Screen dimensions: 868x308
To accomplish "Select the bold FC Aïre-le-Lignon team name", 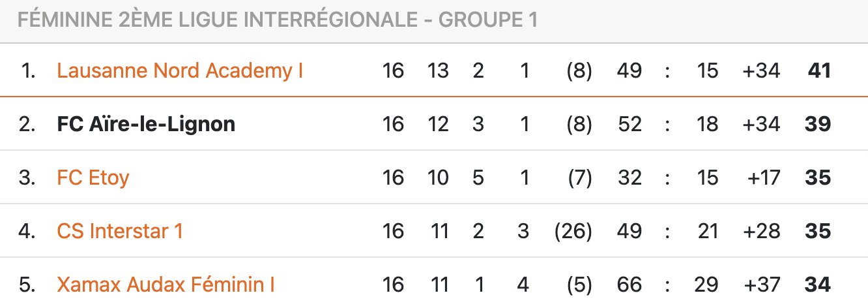I will (x=146, y=124).
